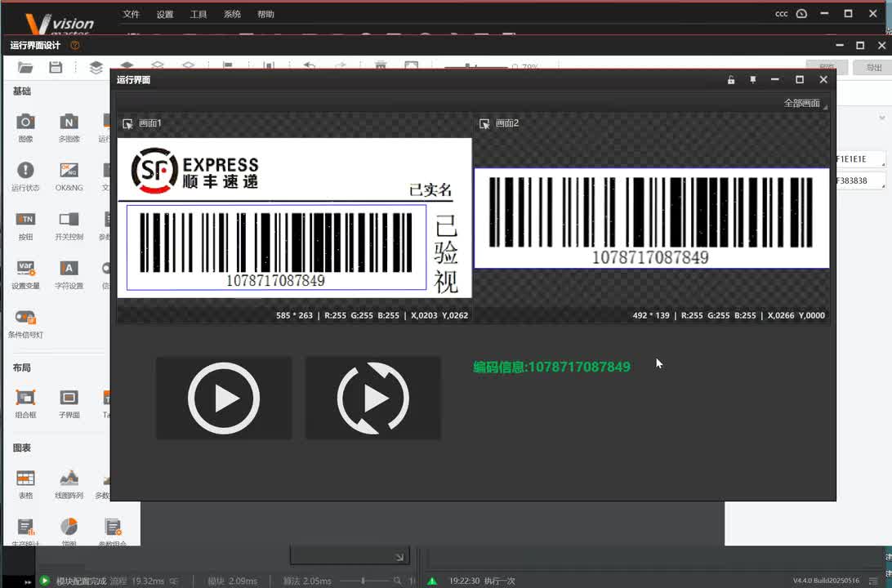Select the 参数组合 component icon
Viewport: 892px width, 588px height.
(113, 527)
